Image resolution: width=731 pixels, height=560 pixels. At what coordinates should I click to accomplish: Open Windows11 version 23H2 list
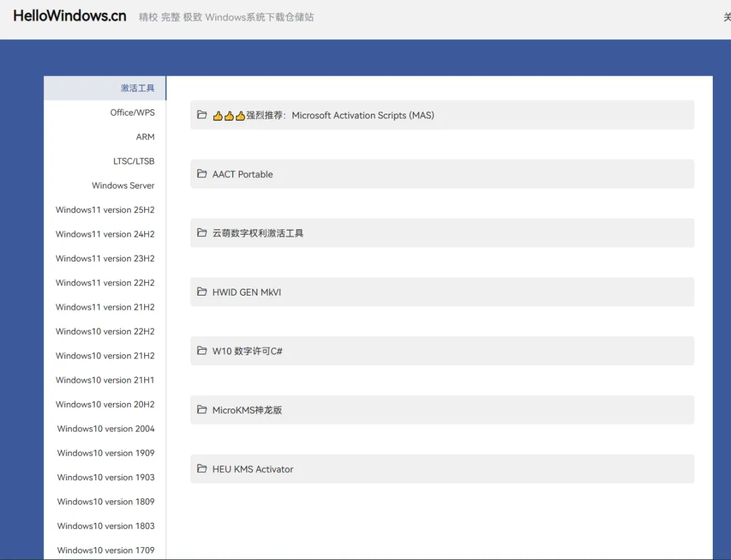click(x=105, y=258)
